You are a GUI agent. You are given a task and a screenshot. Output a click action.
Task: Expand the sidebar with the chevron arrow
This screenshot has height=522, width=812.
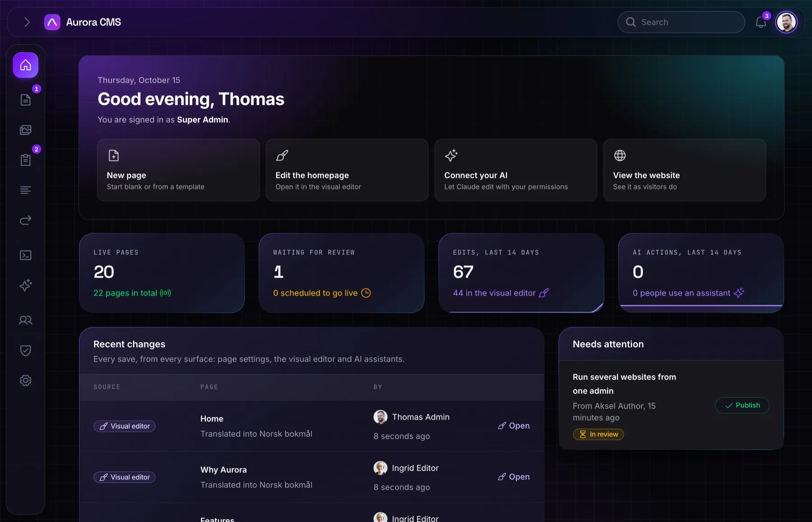click(27, 22)
